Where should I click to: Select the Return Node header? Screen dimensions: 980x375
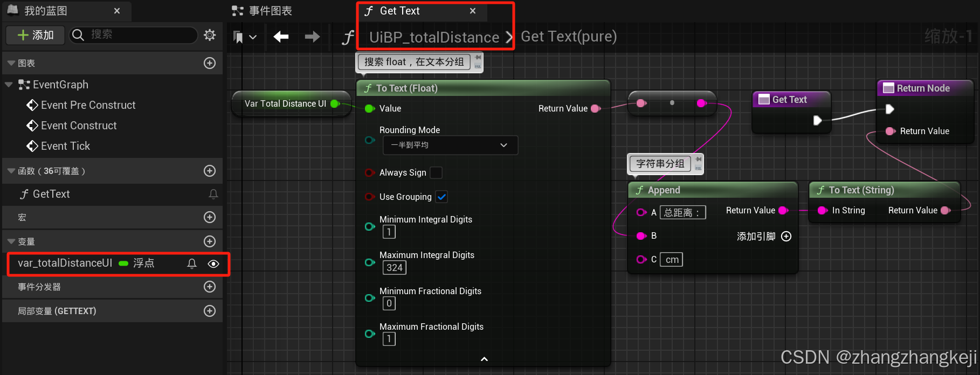click(926, 88)
